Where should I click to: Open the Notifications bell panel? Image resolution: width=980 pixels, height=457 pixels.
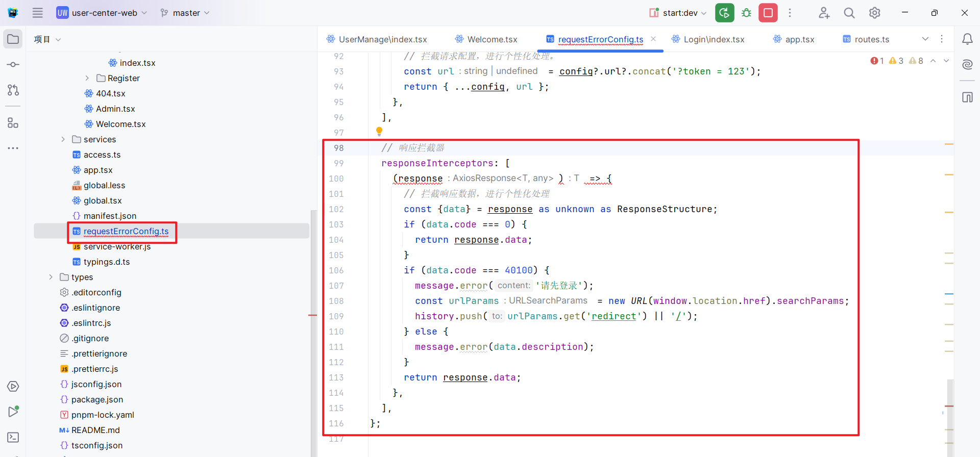pyautogui.click(x=967, y=39)
